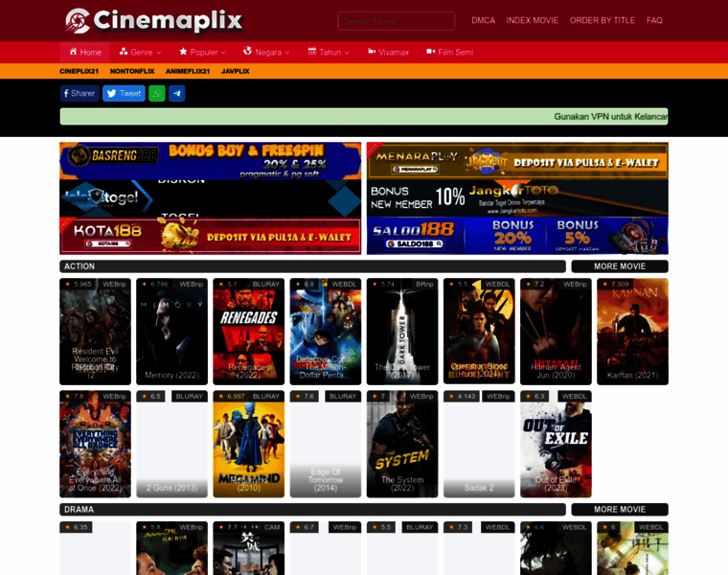Click MORE MOVIE button for Action
728x575 pixels.
tap(620, 266)
